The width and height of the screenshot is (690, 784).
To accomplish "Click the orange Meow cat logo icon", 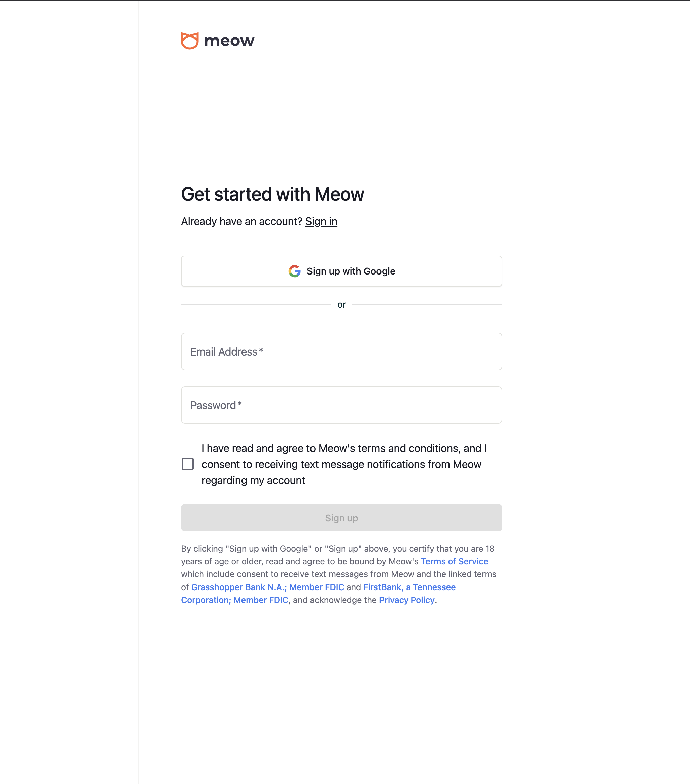I will point(190,41).
